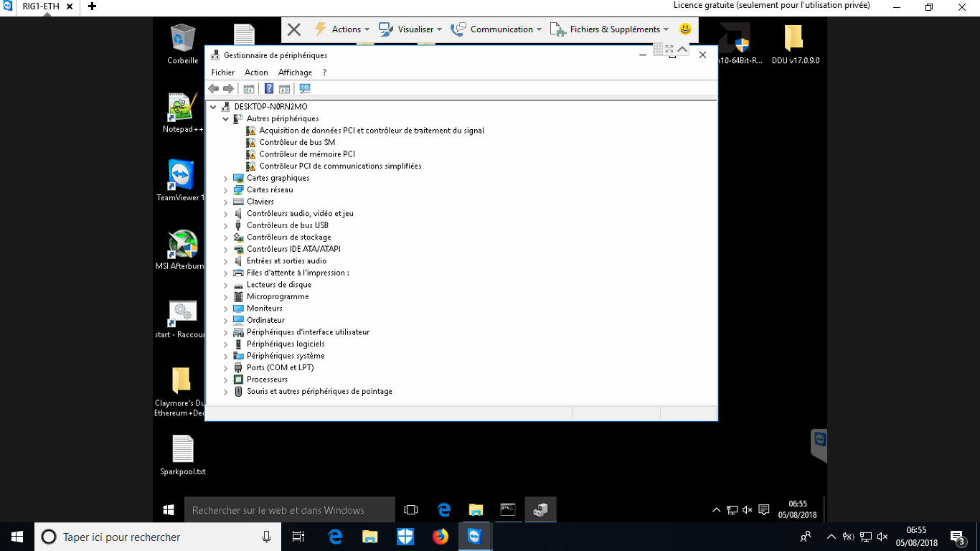The image size is (980, 551).
Task: Expand the Processeurs node
Action: pyautogui.click(x=225, y=380)
